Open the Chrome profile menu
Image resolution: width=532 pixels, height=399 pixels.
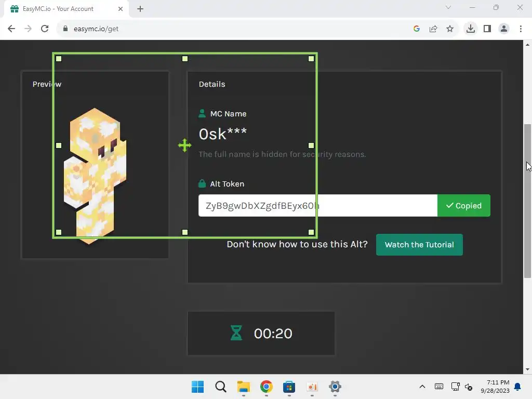(504, 29)
